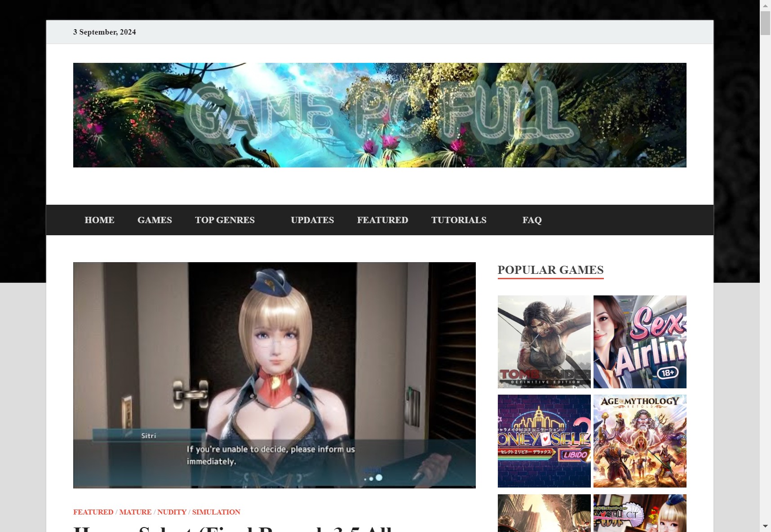Select FEATURED in the main navigation bar
This screenshot has height=532, width=771.
coord(382,220)
